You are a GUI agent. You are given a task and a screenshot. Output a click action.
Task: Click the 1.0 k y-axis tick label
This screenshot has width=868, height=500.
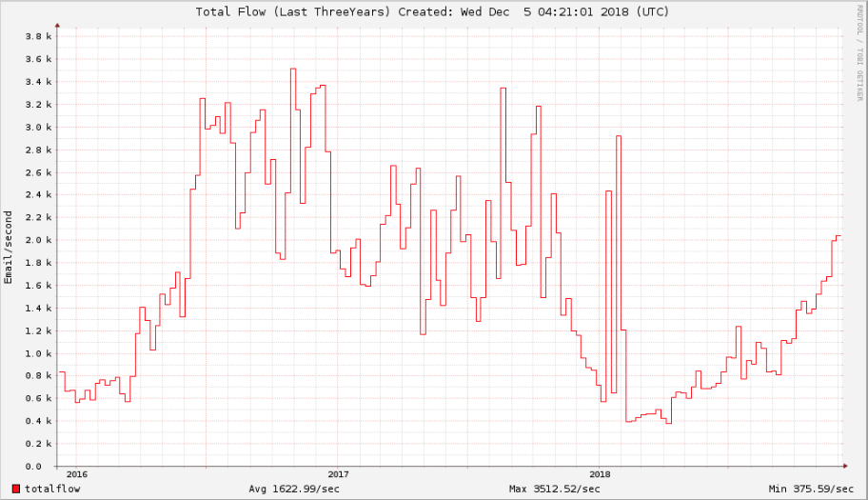pyautogui.click(x=38, y=354)
